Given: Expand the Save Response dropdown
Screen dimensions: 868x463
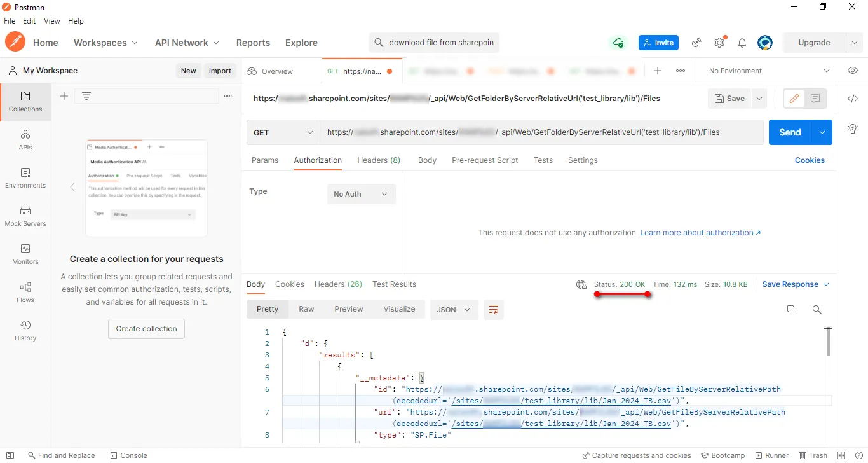Looking at the screenshot, I should click(x=796, y=284).
